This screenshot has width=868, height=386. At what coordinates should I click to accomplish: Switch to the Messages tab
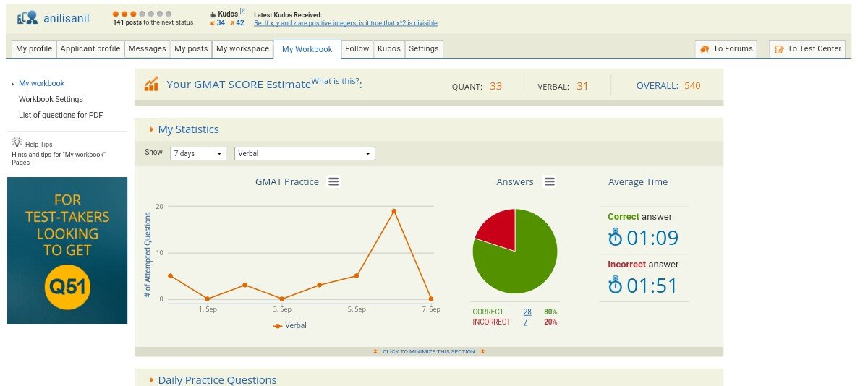click(x=147, y=49)
